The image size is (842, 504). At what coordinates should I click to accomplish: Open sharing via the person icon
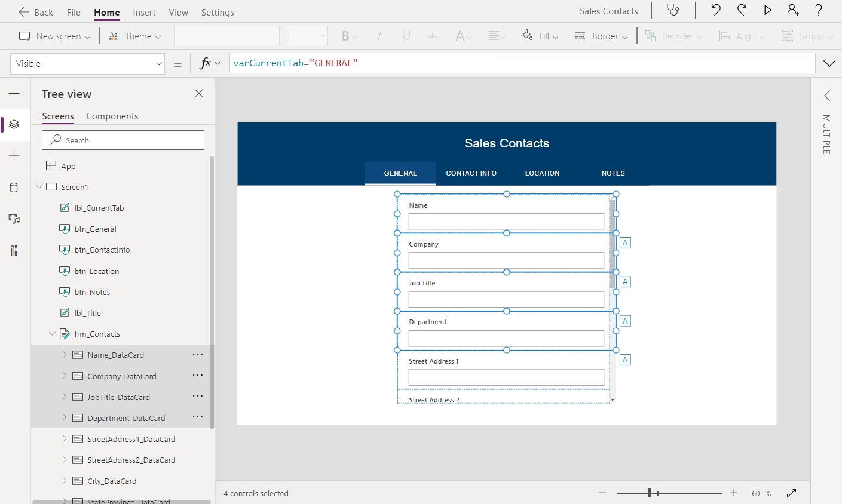(x=792, y=10)
